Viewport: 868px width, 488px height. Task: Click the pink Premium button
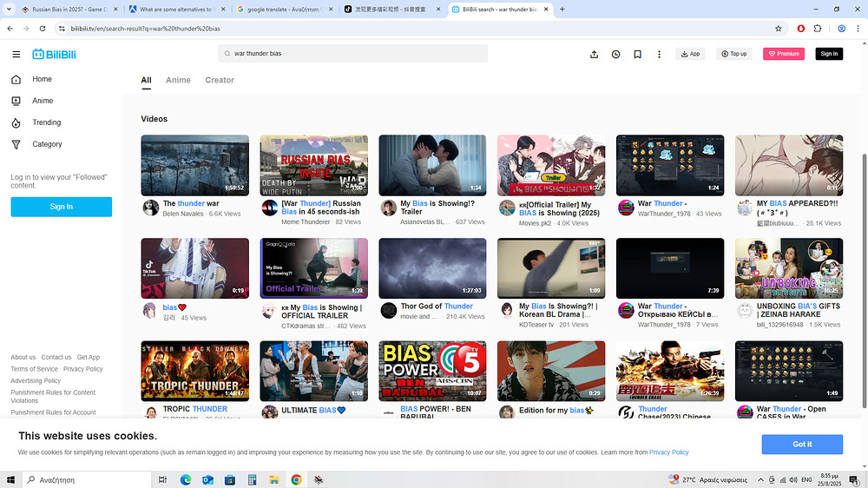pyautogui.click(x=783, y=54)
